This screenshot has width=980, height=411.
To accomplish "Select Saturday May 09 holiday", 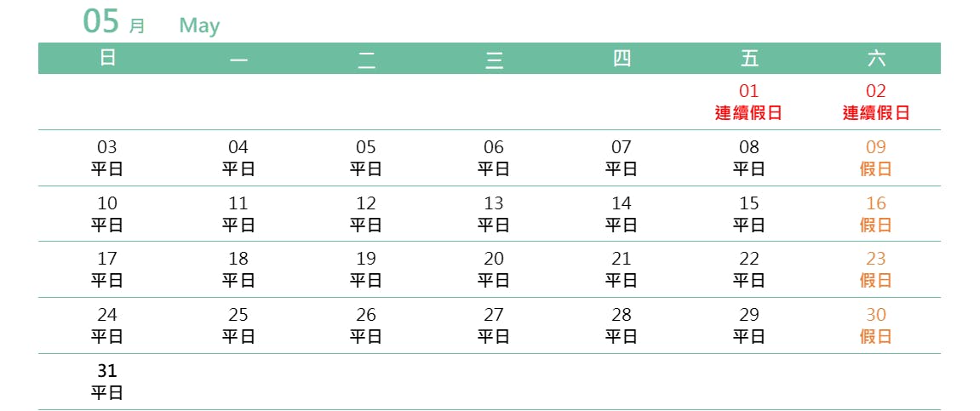I will tap(876, 157).
